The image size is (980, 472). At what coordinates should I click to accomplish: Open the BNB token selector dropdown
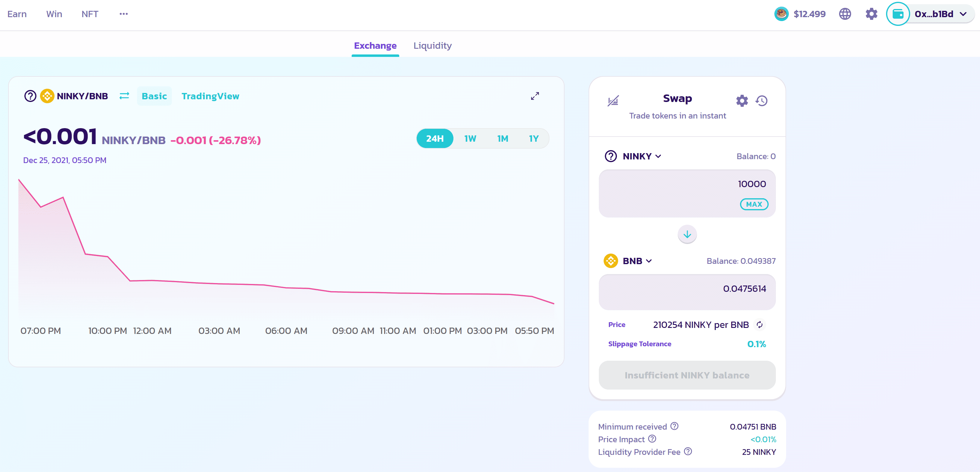click(636, 261)
